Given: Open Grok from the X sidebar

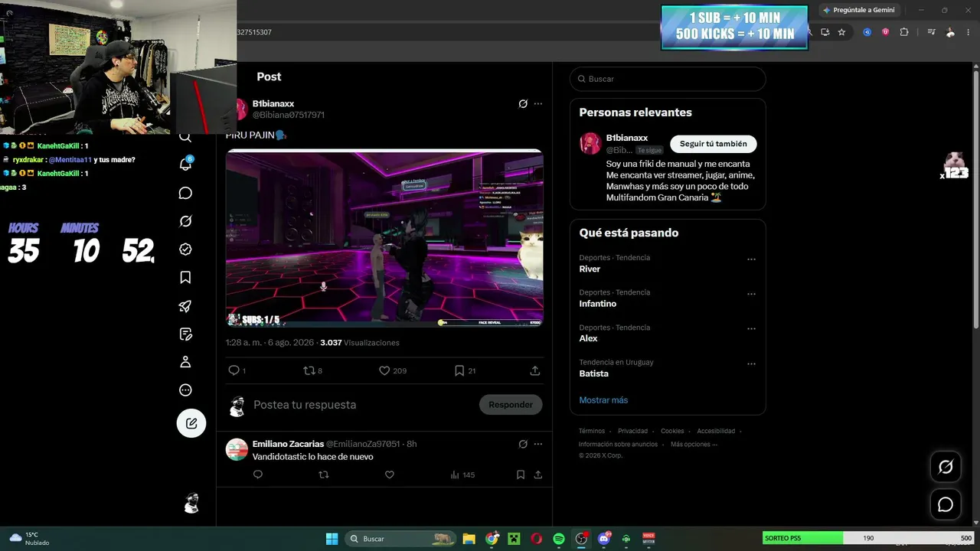Looking at the screenshot, I should [x=185, y=221].
